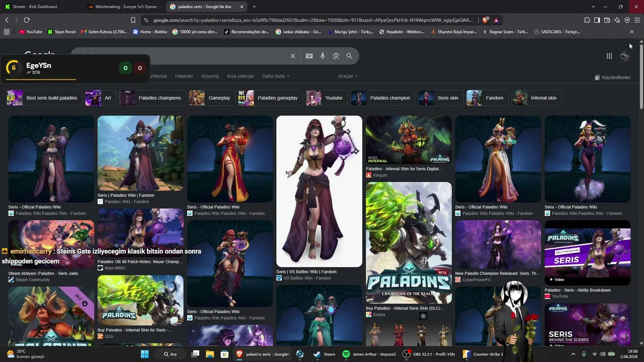Open the Google account avatar
This screenshot has height=362, width=644.
(625, 56)
